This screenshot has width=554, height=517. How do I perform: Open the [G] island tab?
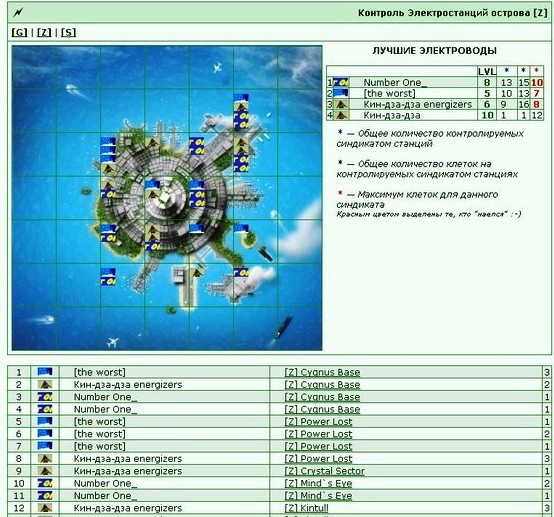19,33
